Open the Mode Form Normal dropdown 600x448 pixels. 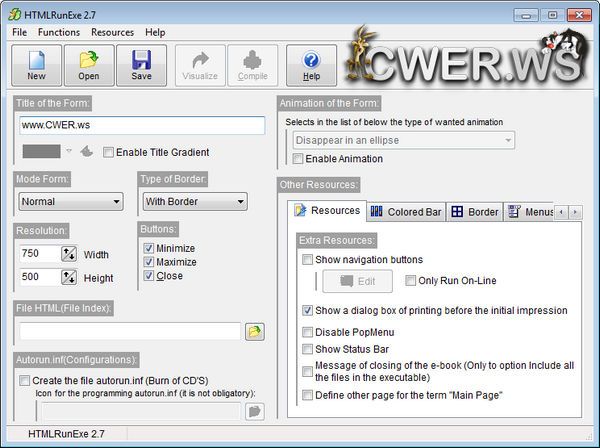coord(71,201)
